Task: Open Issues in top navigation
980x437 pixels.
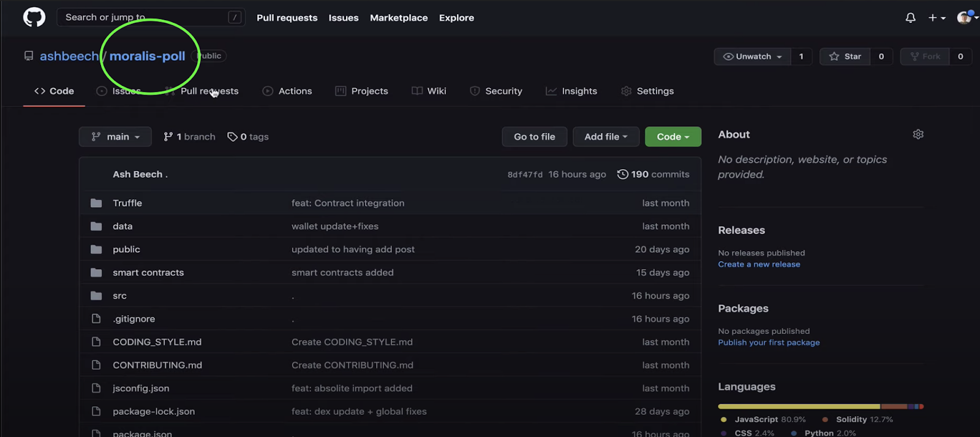Action: (x=344, y=18)
